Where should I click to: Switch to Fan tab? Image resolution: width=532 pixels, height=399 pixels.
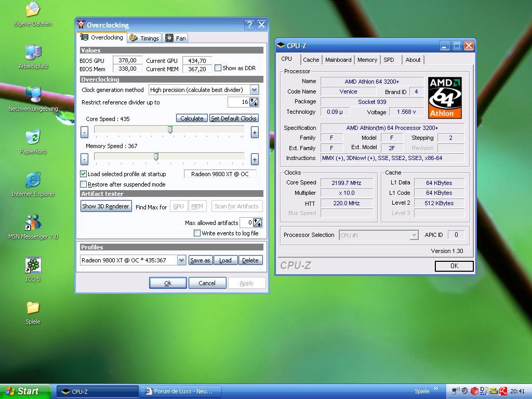pos(176,38)
